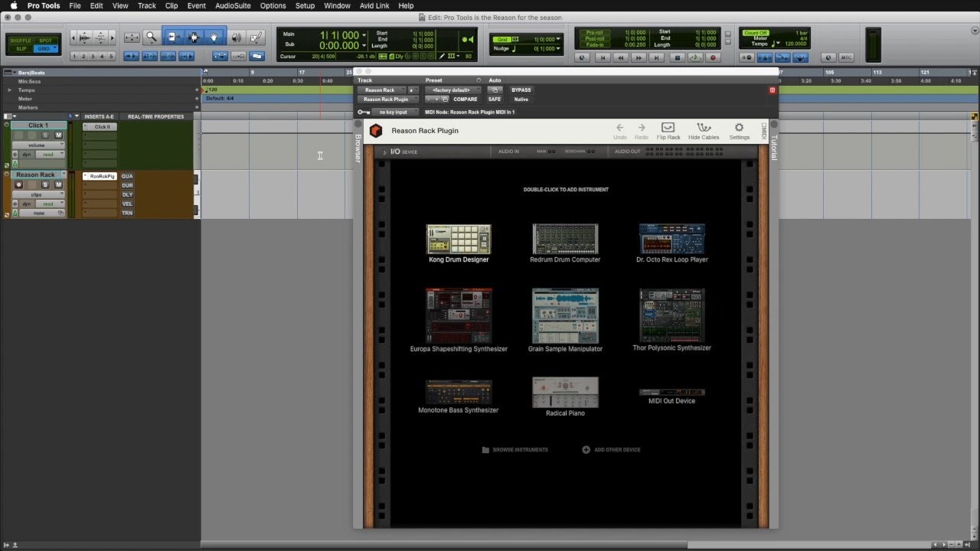Select Europa Shapeshifting Synthesizer thumbnail

pos(459,316)
